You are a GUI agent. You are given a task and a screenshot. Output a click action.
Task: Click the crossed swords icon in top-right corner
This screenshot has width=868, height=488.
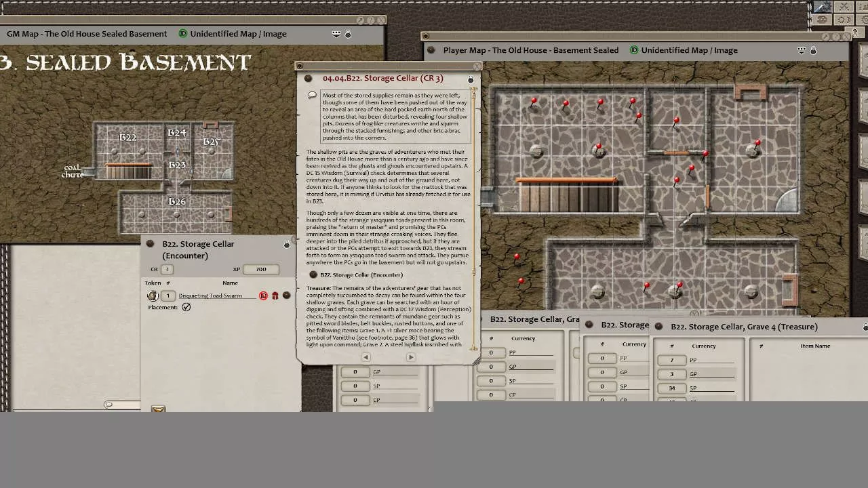pyautogui.click(x=844, y=7)
